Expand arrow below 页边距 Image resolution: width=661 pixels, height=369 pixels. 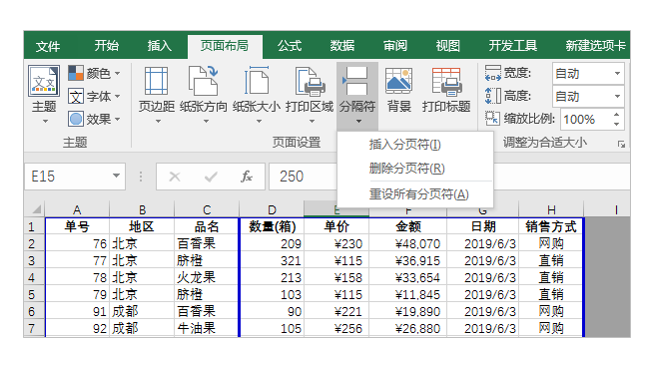click(158, 121)
